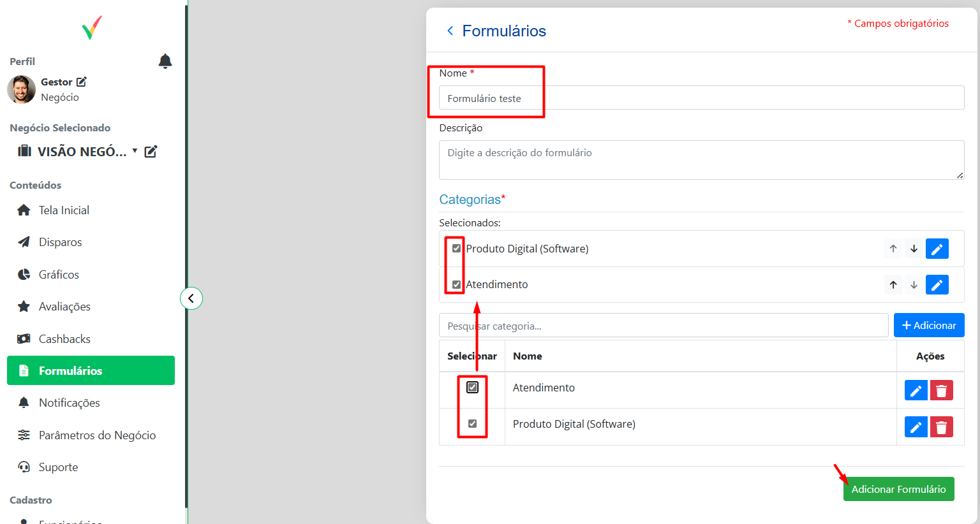Edit Atendimento in the category table

pos(916,390)
